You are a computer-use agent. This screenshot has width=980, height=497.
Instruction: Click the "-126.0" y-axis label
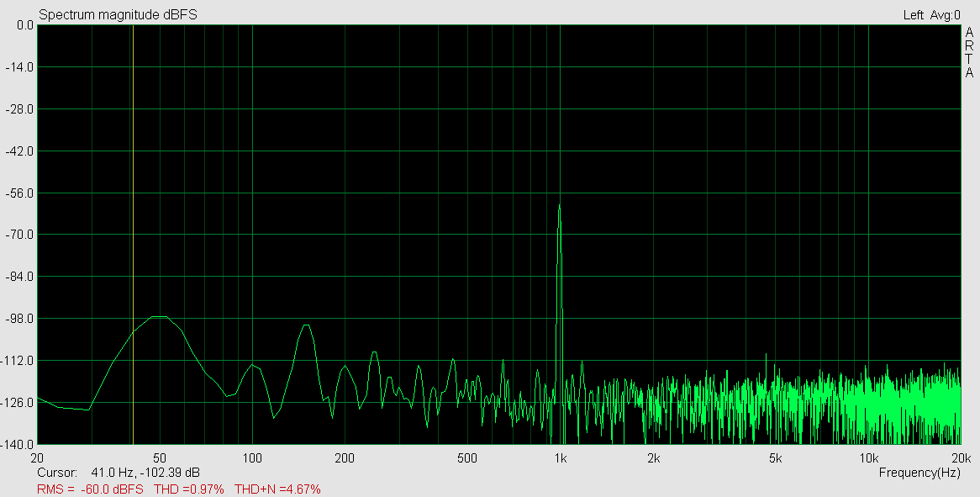coord(18,403)
